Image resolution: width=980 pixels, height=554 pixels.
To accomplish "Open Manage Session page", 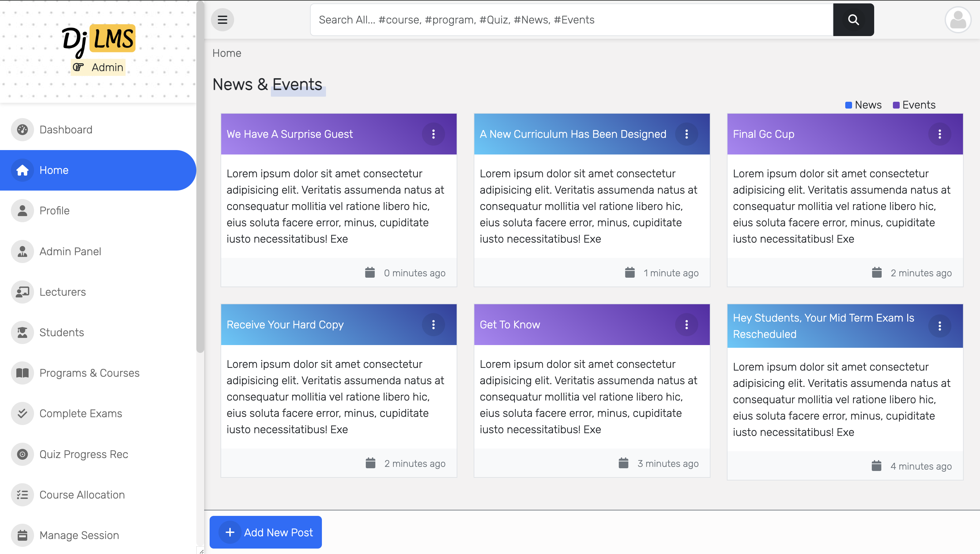I will coord(98,535).
